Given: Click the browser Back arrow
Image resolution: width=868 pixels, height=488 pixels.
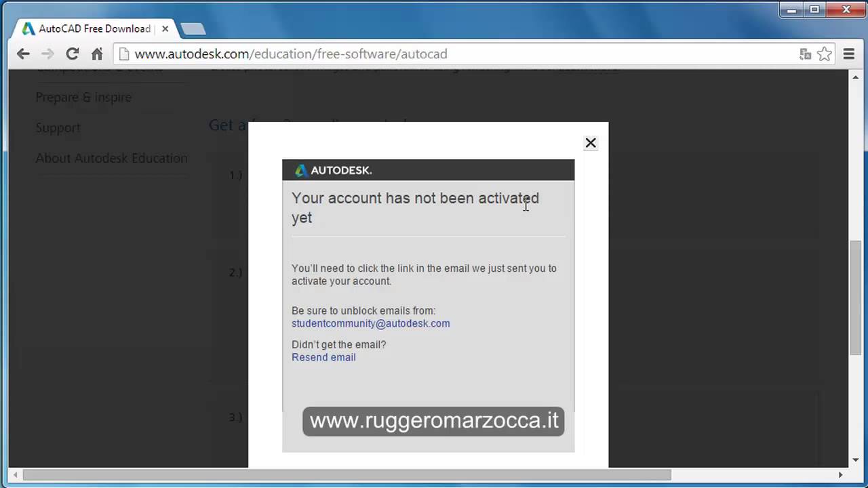Looking at the screenshot, I should [23, 54].
